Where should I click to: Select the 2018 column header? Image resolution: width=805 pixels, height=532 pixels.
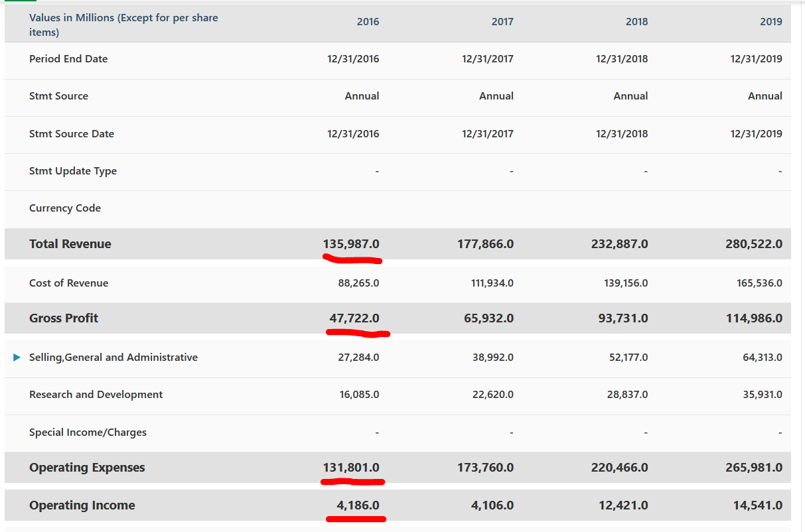(x=636, y=21)
